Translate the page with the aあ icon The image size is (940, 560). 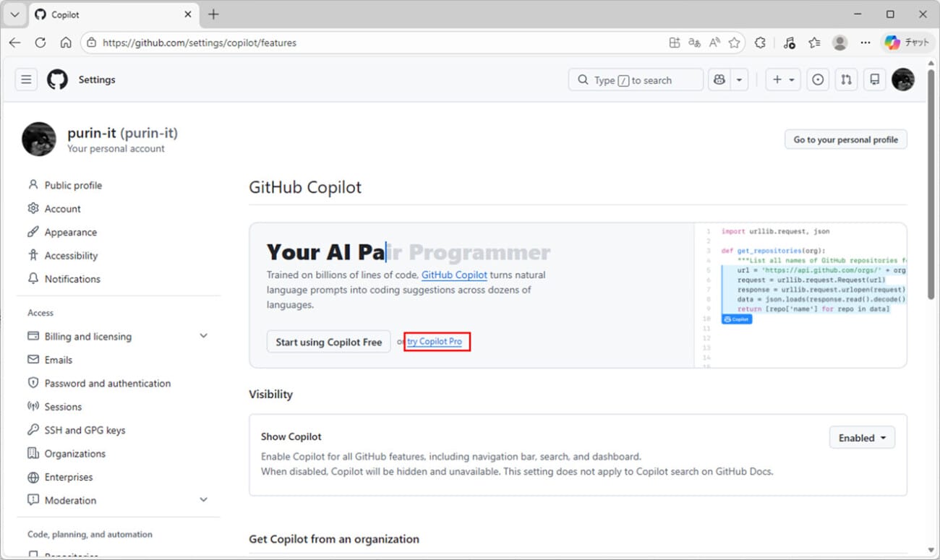pyautogui.click(x=694, y=43)
